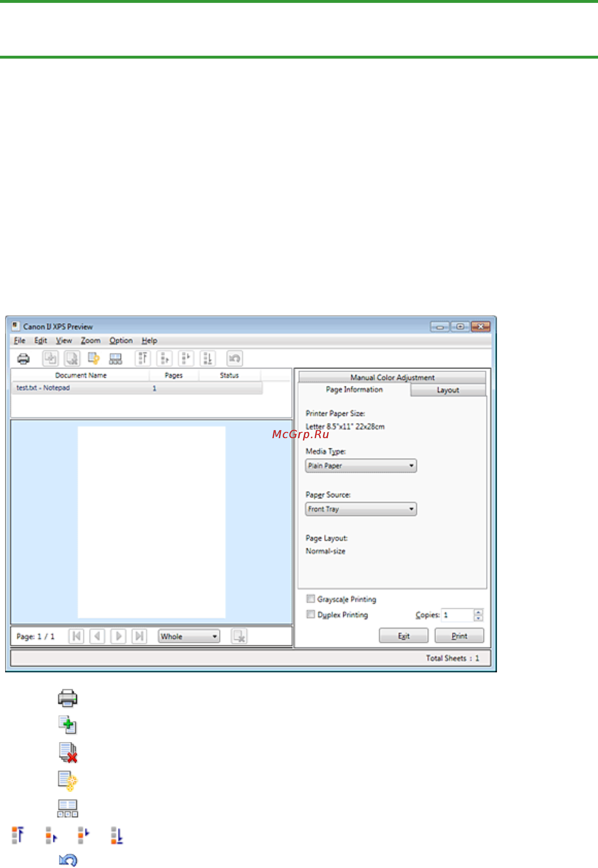Click the Combine Documents toolbar icon
Viewport: 598px width, 868px height.
[x=50, y=359]
